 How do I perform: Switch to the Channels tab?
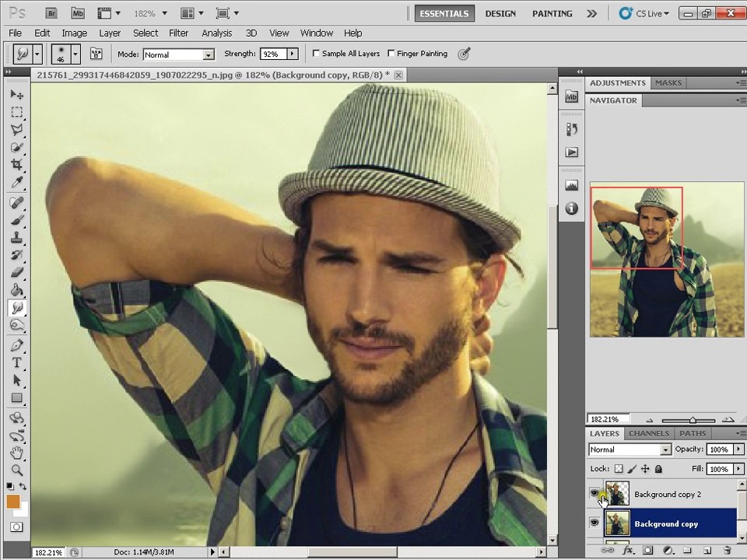tap(649, 433)
